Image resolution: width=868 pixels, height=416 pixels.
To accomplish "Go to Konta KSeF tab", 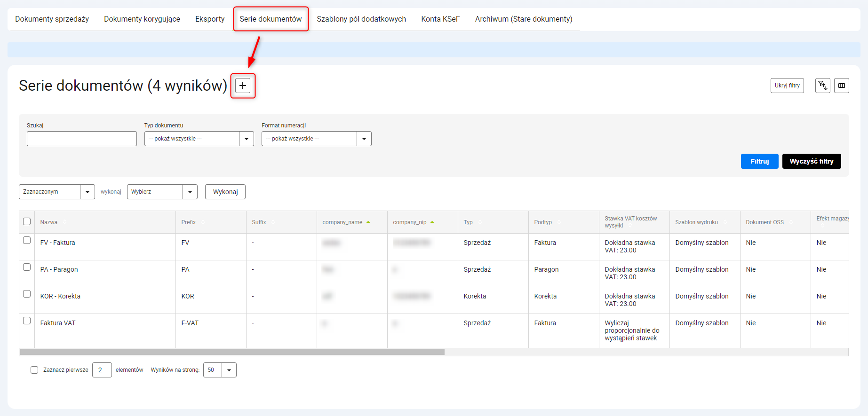I will point(440,19).
